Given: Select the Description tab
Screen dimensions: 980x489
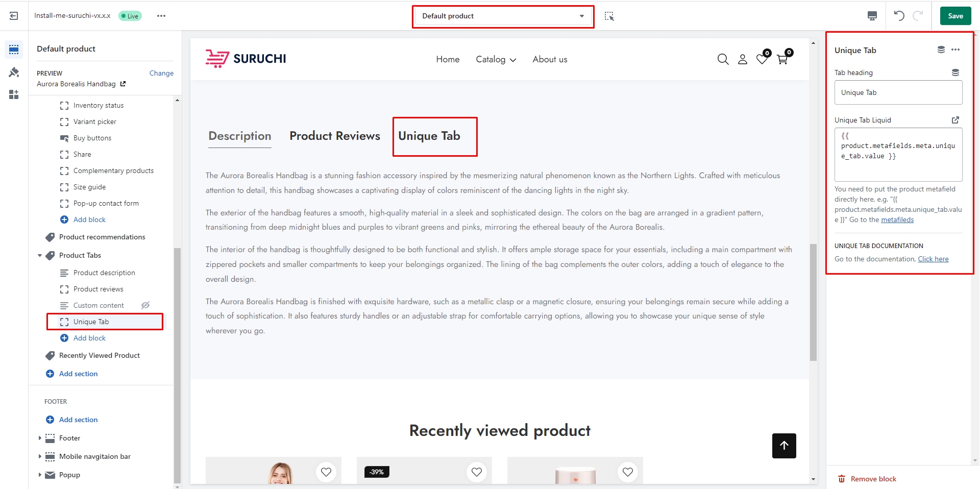Looking at the screenshot, I should click(240, 136).
